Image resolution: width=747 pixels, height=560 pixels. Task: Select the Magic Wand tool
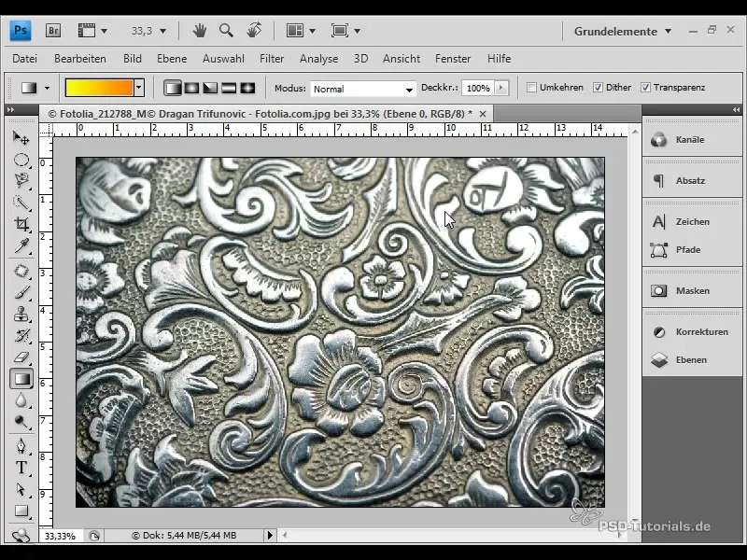tap(21, 203)
